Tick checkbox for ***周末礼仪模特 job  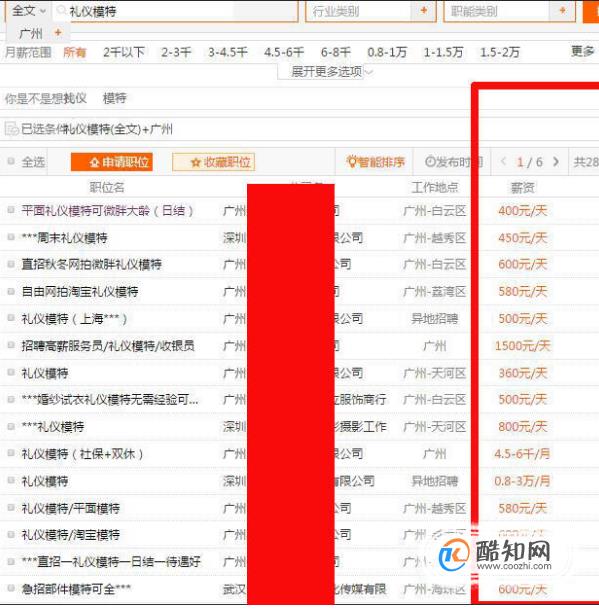(x=11, y=237)
